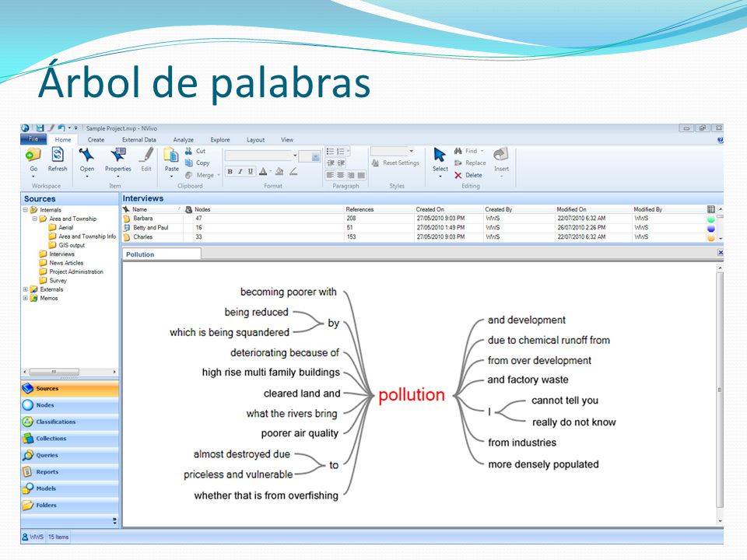Open the Queries navigation view
The image size is (747, 560).
coord(69,455)
